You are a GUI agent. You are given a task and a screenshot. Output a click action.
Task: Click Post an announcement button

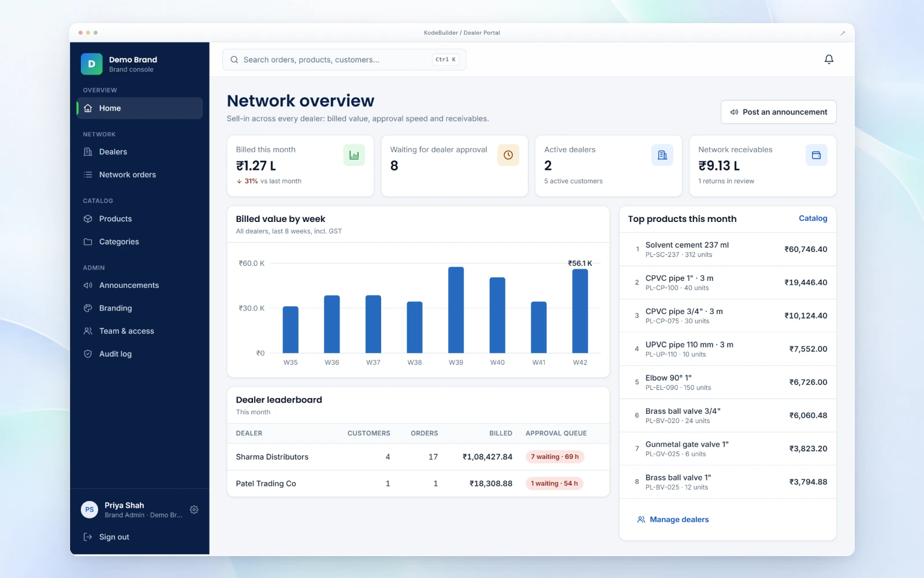coord(778,112)
